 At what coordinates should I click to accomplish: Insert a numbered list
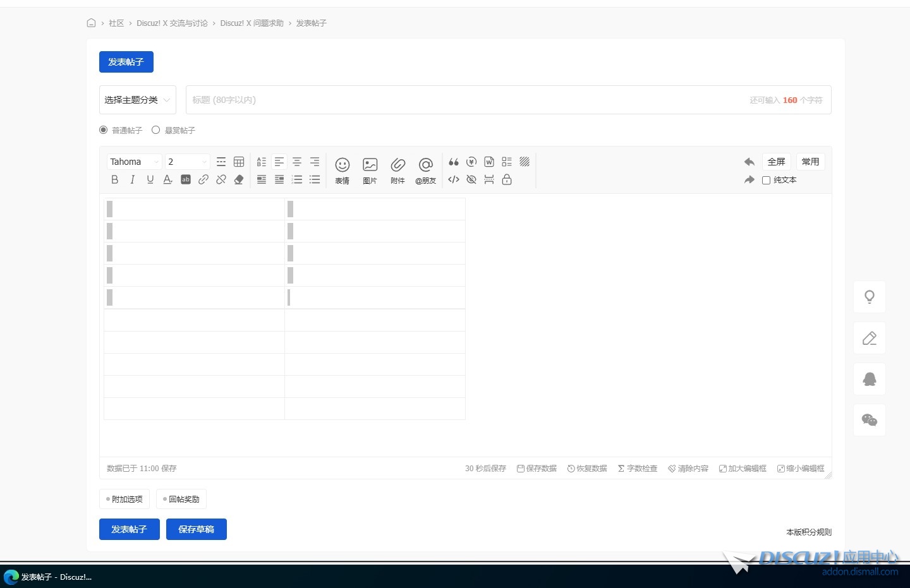point(296,179)
